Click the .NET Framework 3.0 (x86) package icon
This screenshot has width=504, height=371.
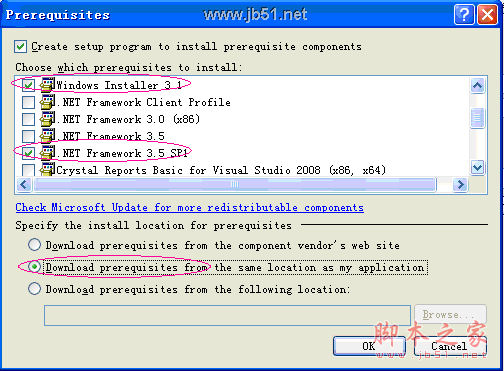click(x=47, y=119)
